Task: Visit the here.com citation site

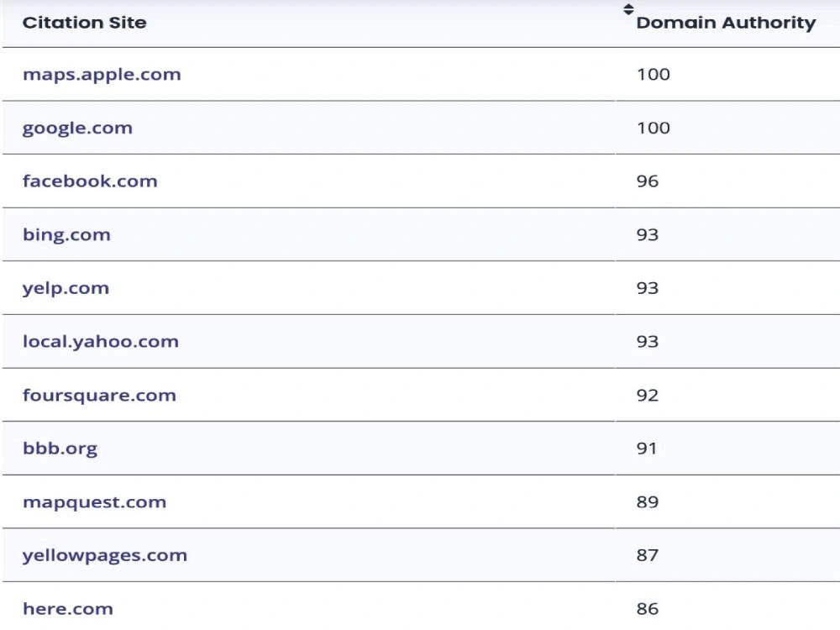Action: click(68, 609)
